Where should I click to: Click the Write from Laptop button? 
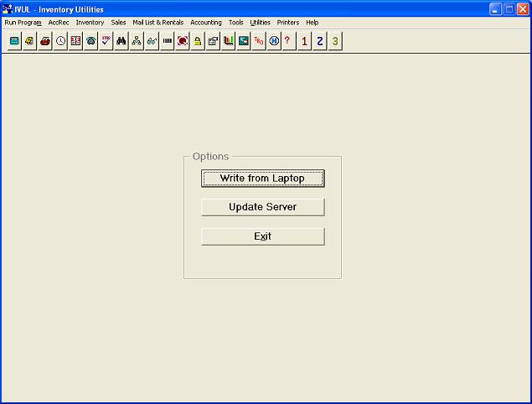[x=262, y=179]
